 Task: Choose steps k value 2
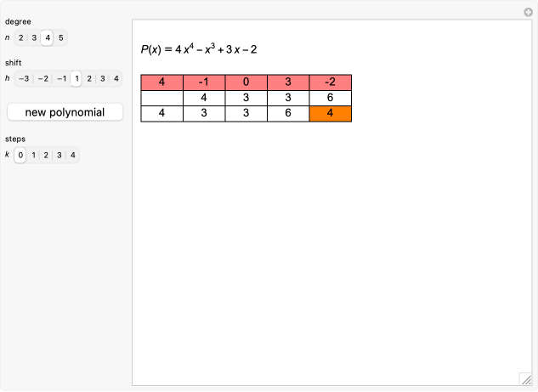click(x=47, y=155)
